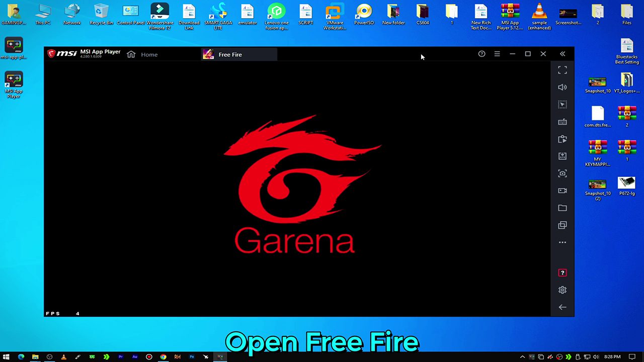Open MSI App Player desktop shortcut
Viewport: 644px width, 362px height.
(14, 84)
